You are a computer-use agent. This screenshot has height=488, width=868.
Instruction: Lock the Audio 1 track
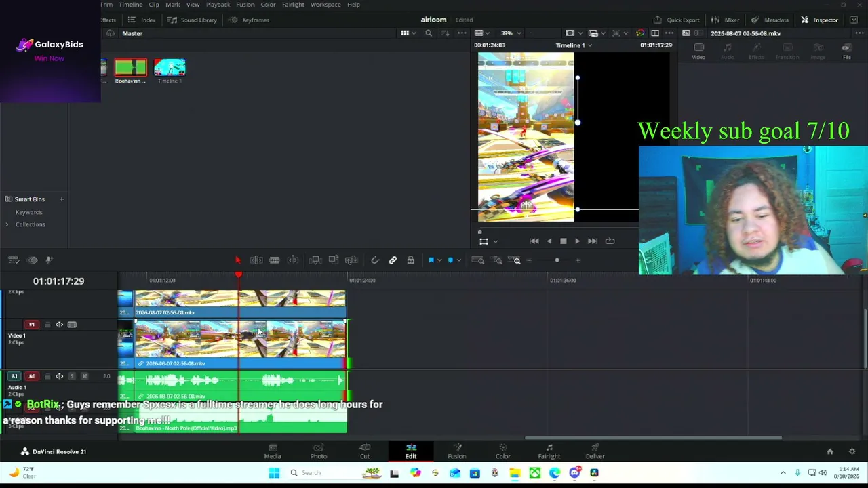47,376
